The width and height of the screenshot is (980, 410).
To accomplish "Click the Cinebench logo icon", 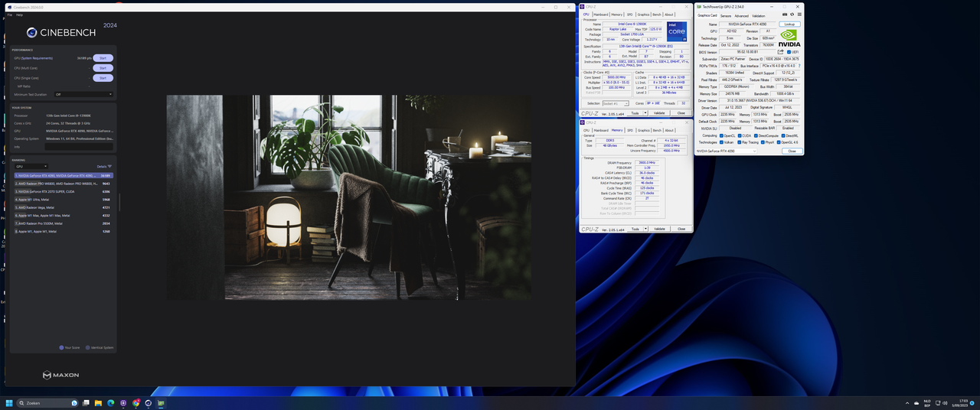I will [x=31, y=33].
